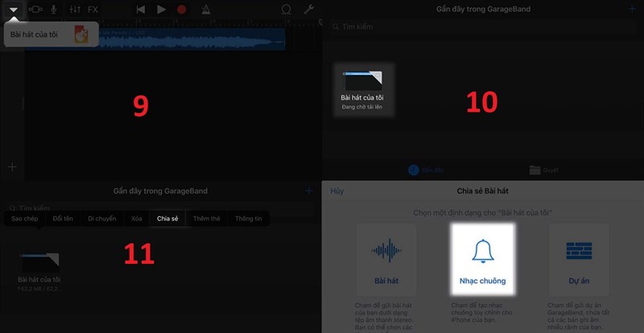Screen dimensions: 644x333
Task: Toggle the metronome
Action: click(x=205, y=10)
